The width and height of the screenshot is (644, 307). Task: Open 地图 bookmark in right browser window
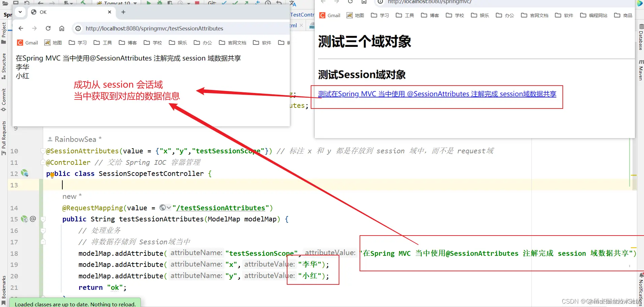(356, 16)
